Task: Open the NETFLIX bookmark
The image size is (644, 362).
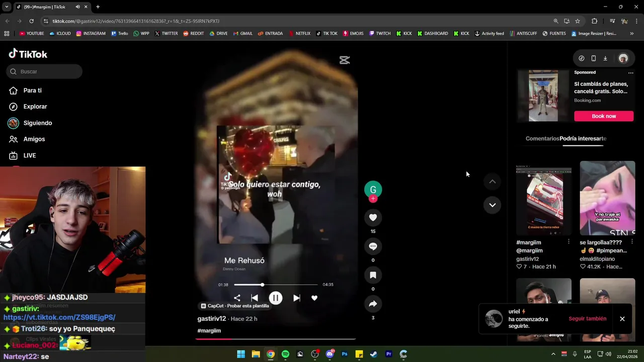Action: pyautogui.click(x=299, y=34)
